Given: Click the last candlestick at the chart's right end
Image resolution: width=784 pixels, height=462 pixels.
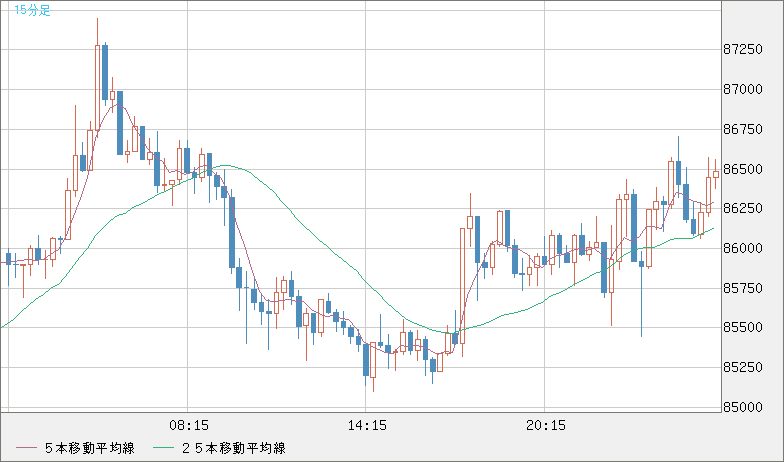Looking at the screenshot, I should click(716, 174).
